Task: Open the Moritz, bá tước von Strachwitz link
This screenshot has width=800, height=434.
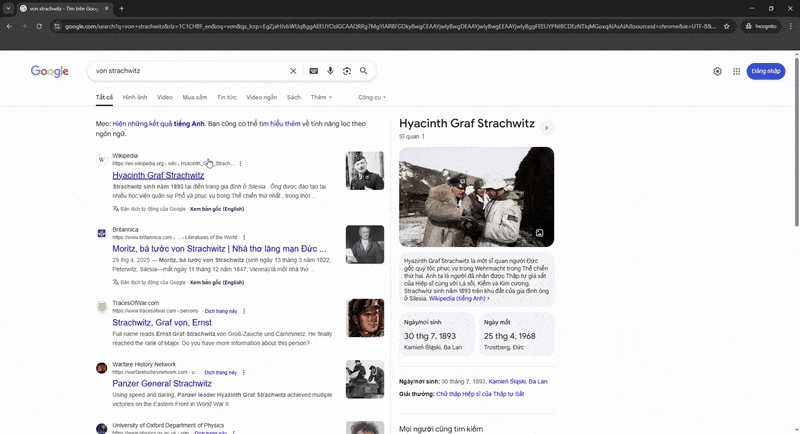Action: tap(219, 249)
